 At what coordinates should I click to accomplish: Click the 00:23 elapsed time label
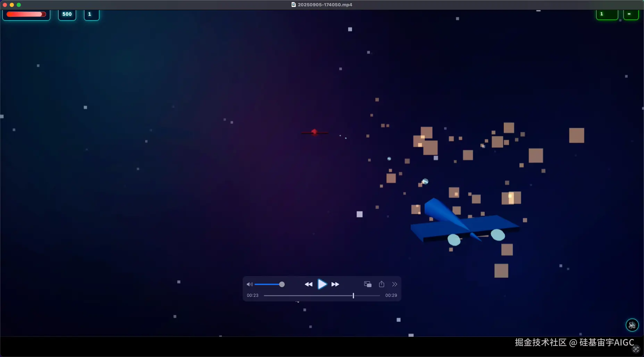[252, 295]
